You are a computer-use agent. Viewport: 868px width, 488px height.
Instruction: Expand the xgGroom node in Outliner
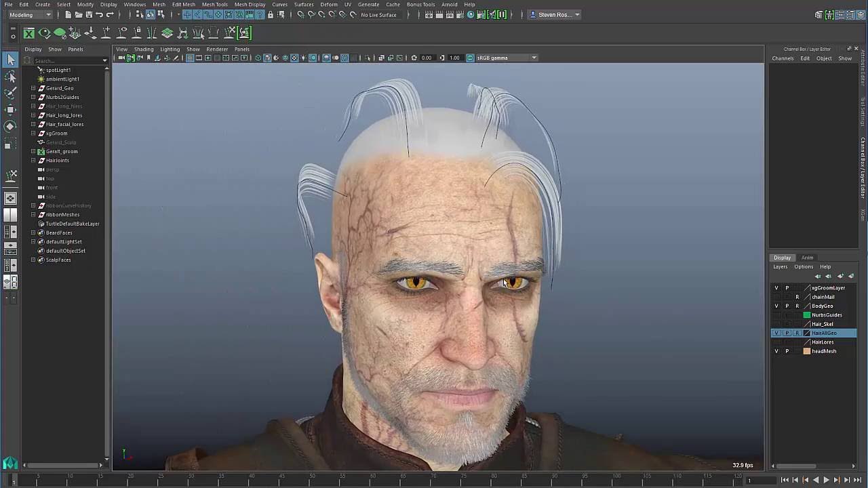tap(33, 134)
